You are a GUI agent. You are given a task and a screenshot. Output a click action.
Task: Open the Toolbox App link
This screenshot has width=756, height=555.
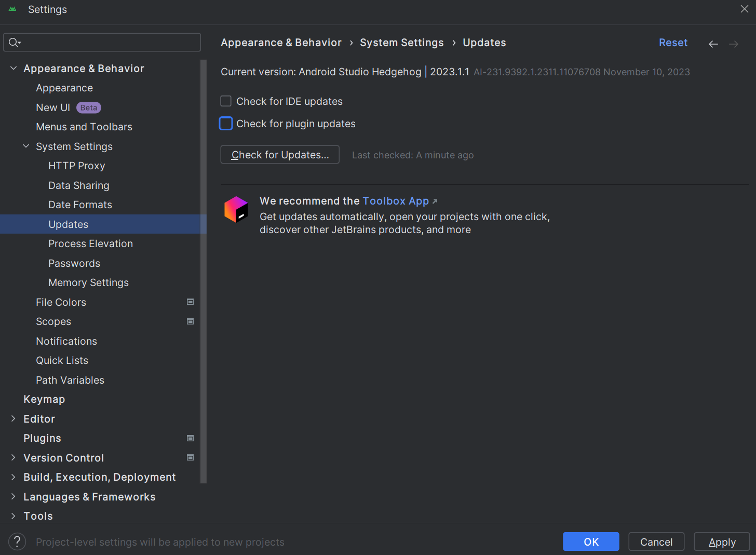[x=396, y=201]
